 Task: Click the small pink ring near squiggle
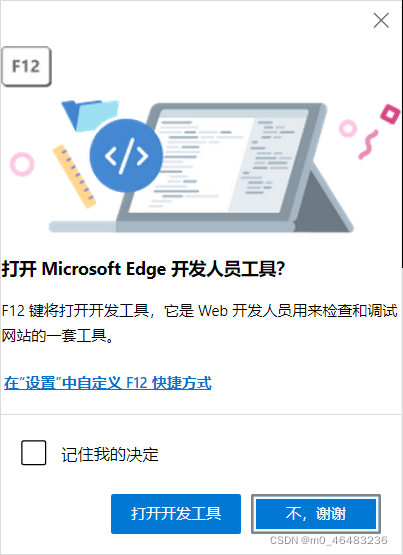click(348, 128)
